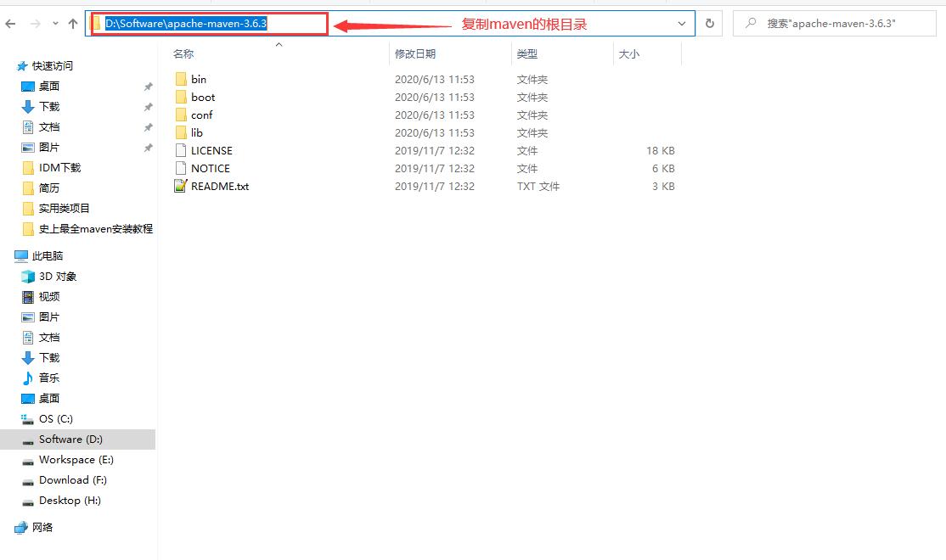Open 3D 对象 under This PC

click(x=58, y=276)
